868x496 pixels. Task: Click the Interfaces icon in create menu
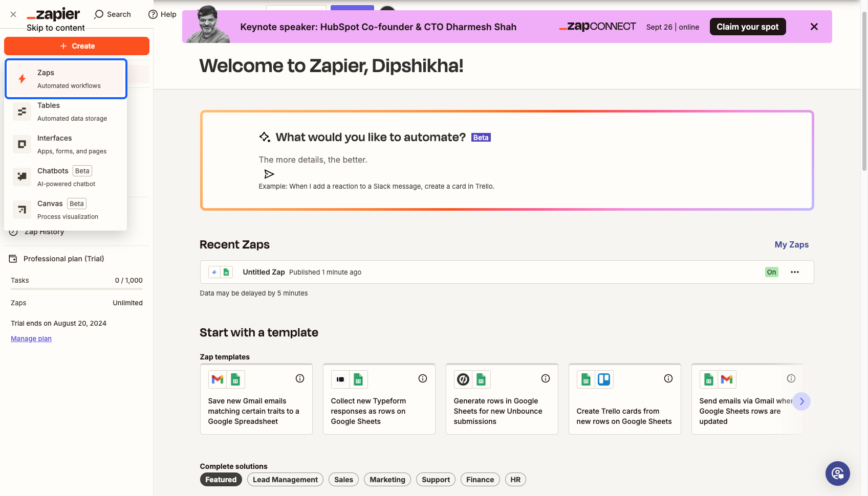(22, 144)
